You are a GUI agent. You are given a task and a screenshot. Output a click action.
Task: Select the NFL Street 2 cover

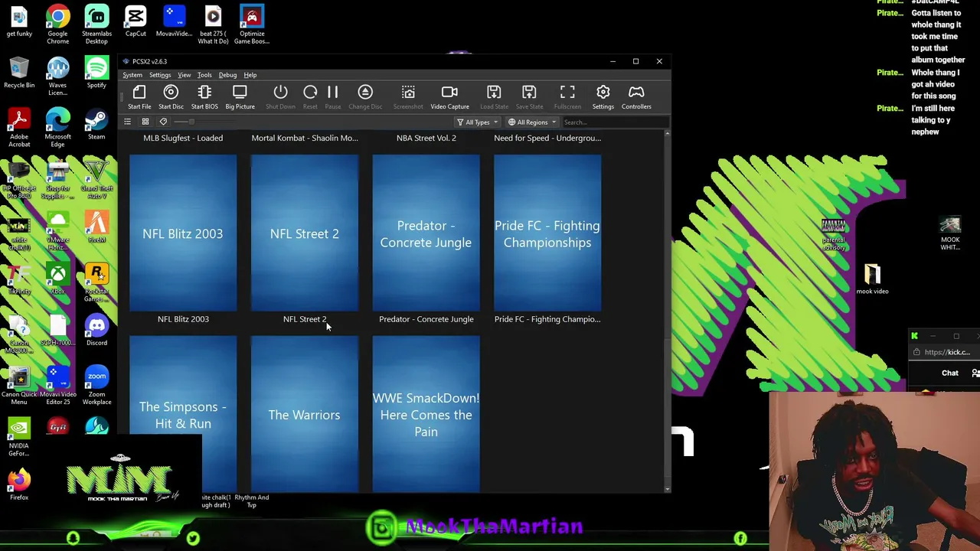point(305,233)
